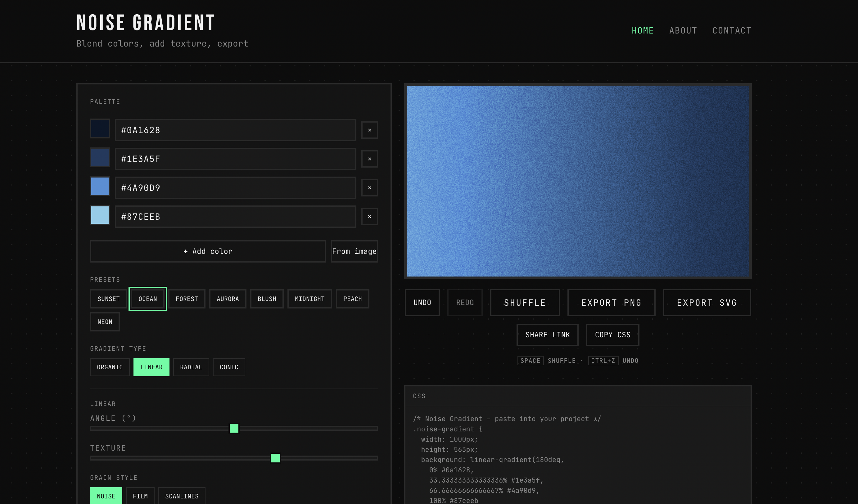Enable the Scanlines grain style
Viewport: 858px width, 504px height.
coord(182,496)
